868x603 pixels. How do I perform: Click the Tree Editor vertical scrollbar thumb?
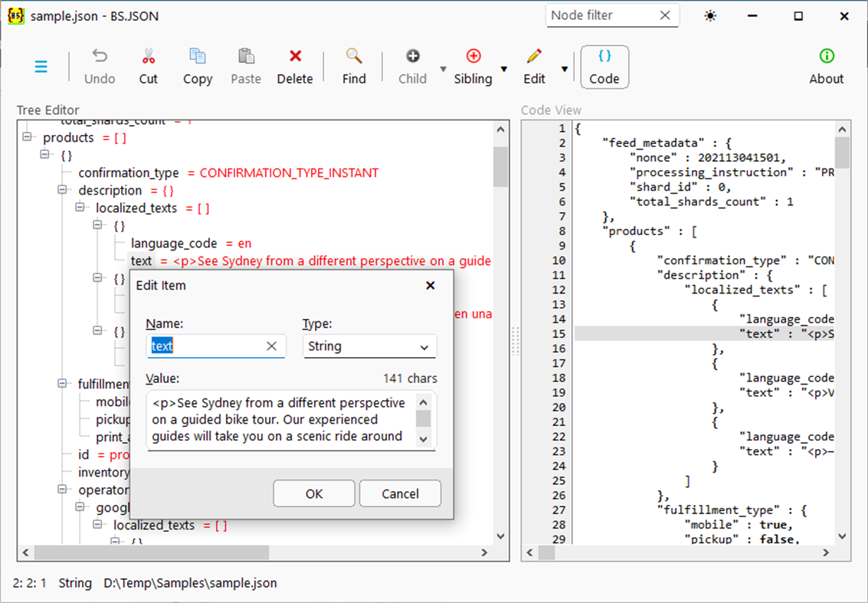pos(500,167)
